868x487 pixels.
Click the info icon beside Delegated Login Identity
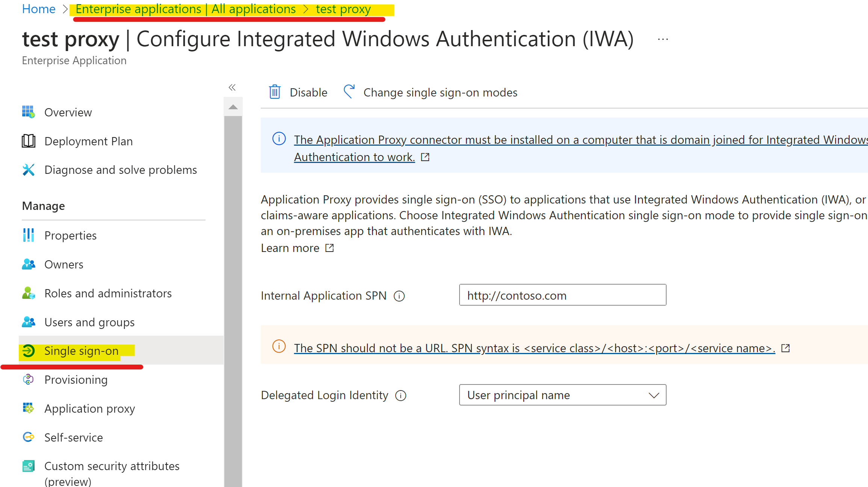(401, 396)
